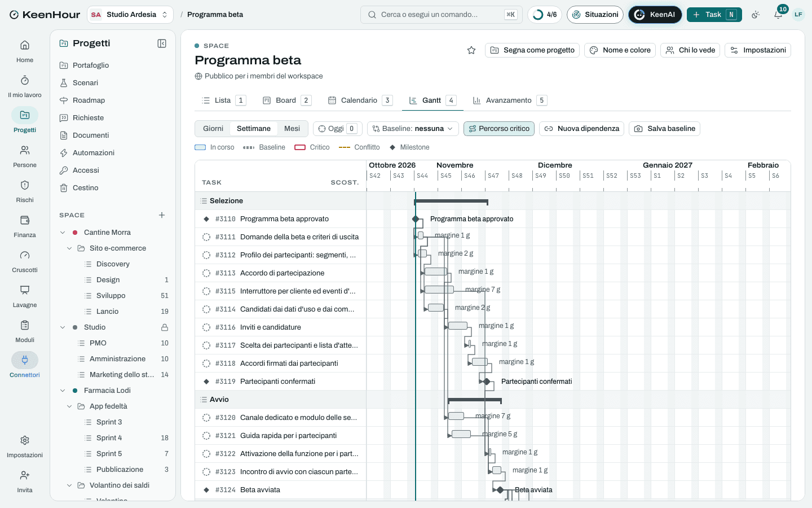Collapse the Sito e-commerce folder
This screenshot has height=508, width=812.
pyautogui.click(x=69, y=248)
